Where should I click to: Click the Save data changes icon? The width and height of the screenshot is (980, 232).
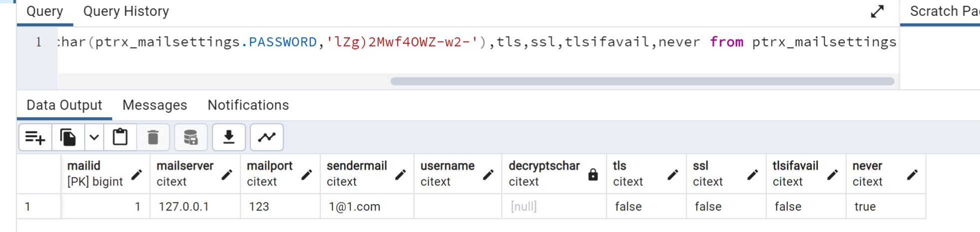click(x=191, y=137)
